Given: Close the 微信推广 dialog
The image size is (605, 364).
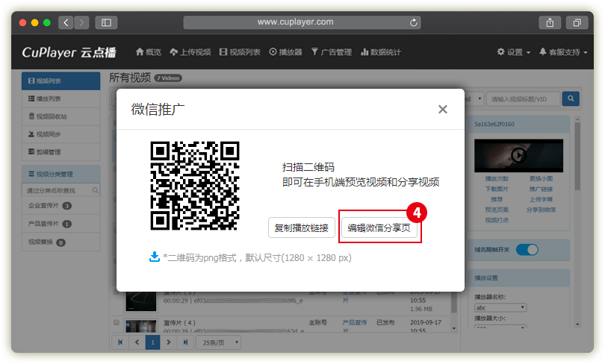Looking at the screenshot, I should pyautogui.click(x=442, y=110).
